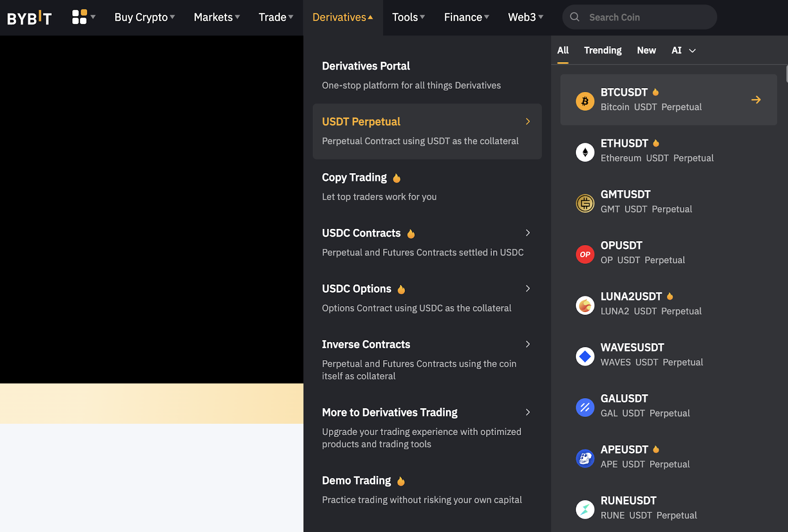Click the flame icon beside USDC Contracts
The image size is (788, 532).
coord(411,234)
